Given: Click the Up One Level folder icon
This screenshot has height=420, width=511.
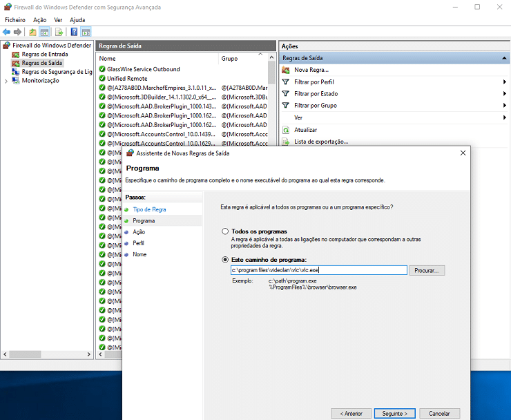Looking at the screenshot, I should click(32, 32).
